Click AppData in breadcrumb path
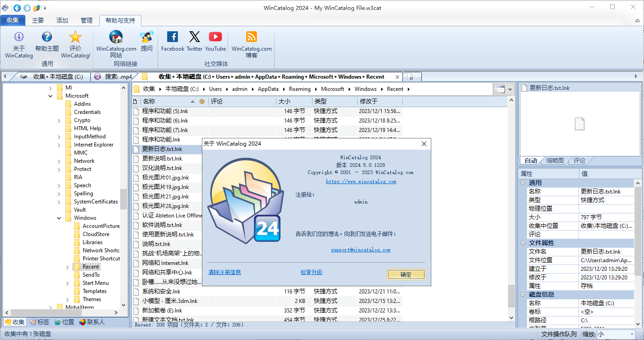 (x=268, y=89)
